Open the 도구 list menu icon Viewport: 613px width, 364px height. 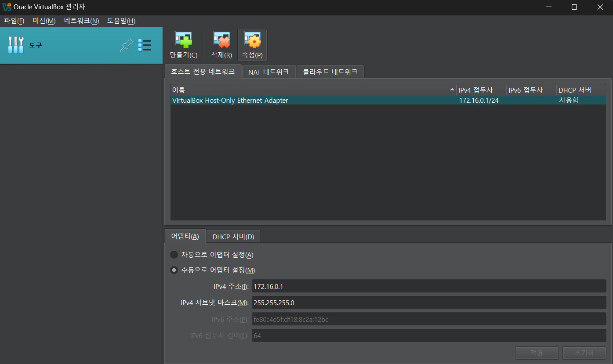[145, 45]
